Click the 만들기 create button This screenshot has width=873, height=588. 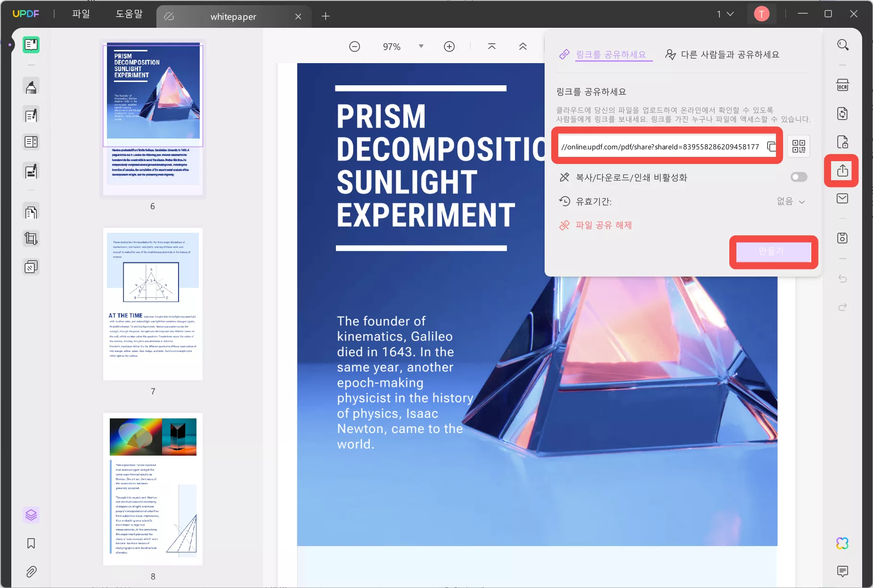pyautogui.click(x=773, y=252)
